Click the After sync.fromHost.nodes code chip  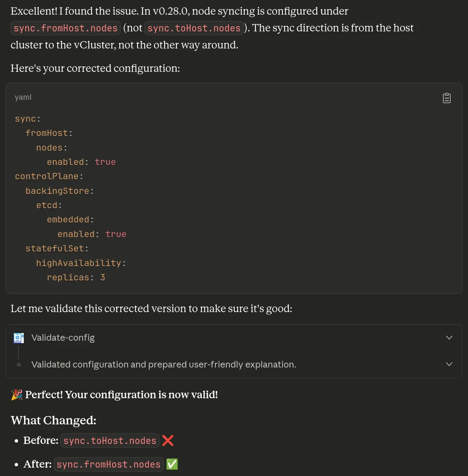(x=109, y=464)
